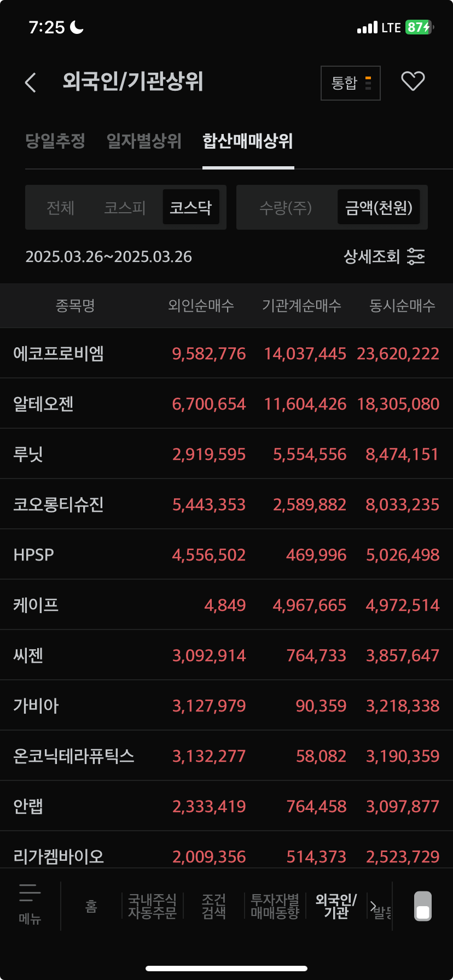Open stock 온코닉테라퓨틱스
This screenshot has height=980, width=453.
tap(74, 756)
